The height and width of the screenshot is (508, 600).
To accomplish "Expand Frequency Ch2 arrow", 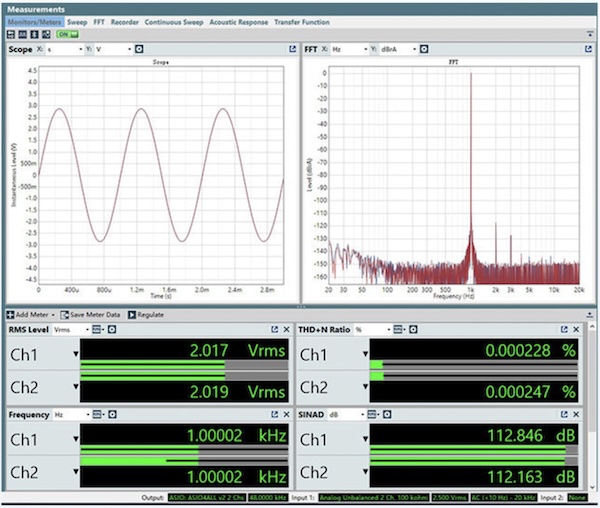I will click(x=76, y=472).
